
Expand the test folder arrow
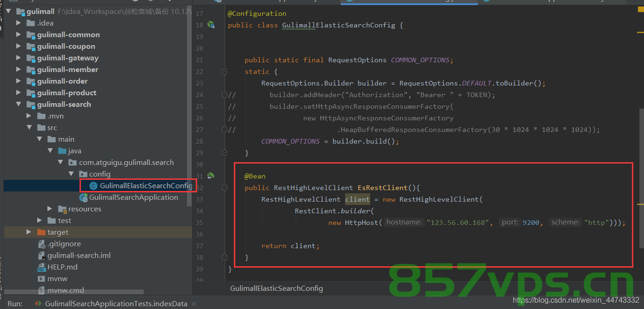(x=40, y=221)
